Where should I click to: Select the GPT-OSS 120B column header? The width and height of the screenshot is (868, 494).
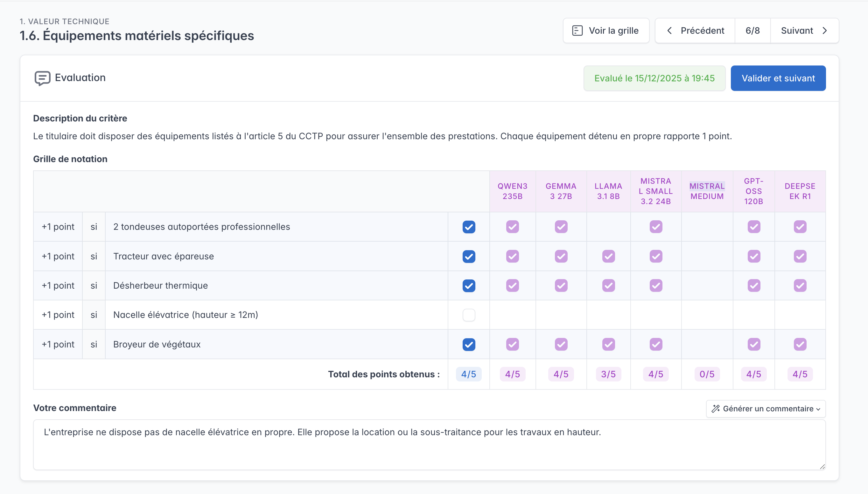pos(753,191)
